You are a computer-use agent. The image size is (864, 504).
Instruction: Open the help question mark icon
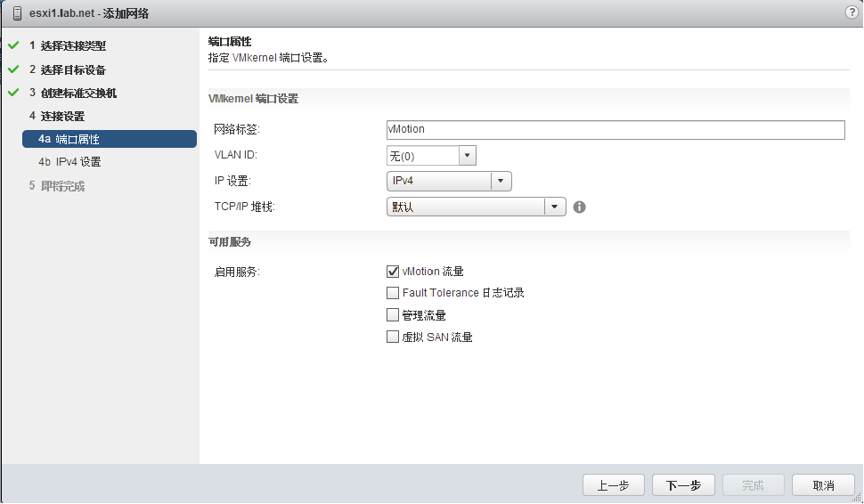tap(852, 12)
